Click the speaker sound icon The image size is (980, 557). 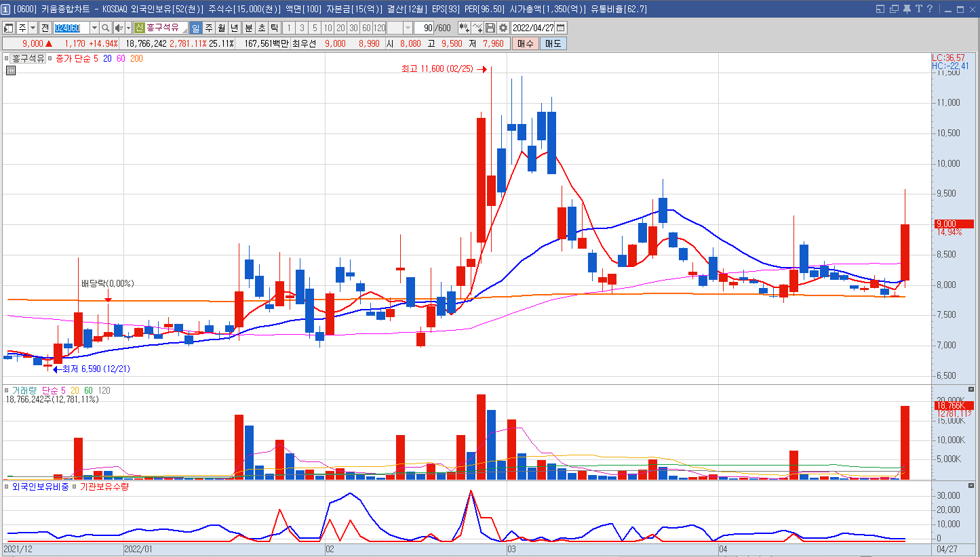point(119,28)
